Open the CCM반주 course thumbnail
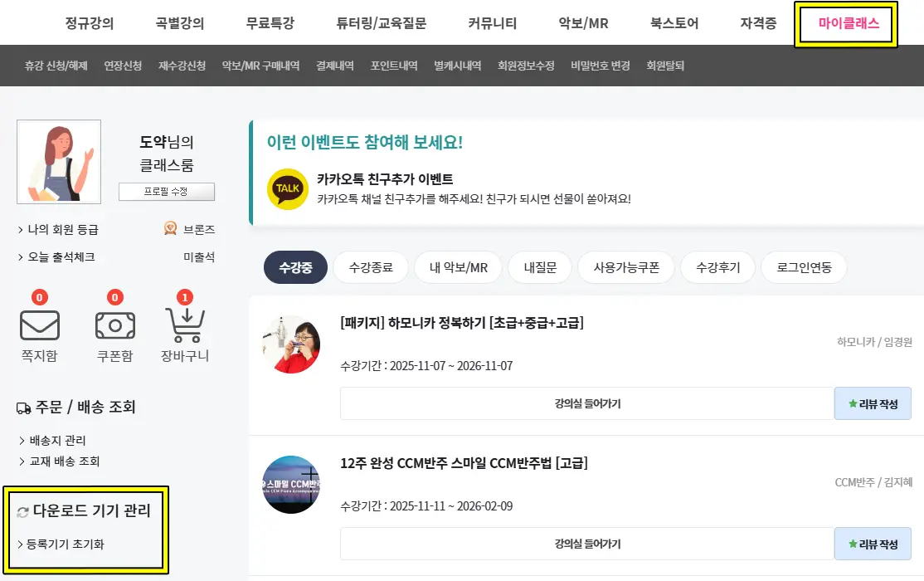This screenshot has height=581, width=924. (x=290, y=485)
